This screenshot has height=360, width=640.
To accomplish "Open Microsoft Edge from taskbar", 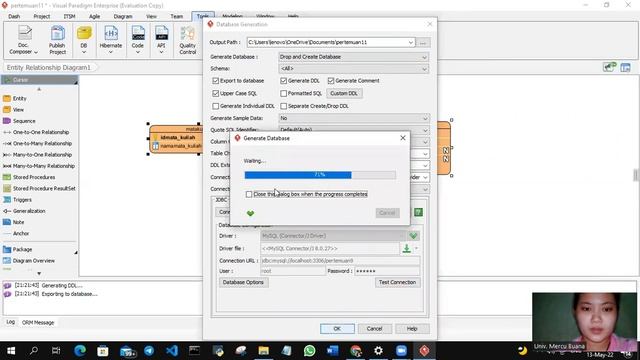I will [80, 351].
